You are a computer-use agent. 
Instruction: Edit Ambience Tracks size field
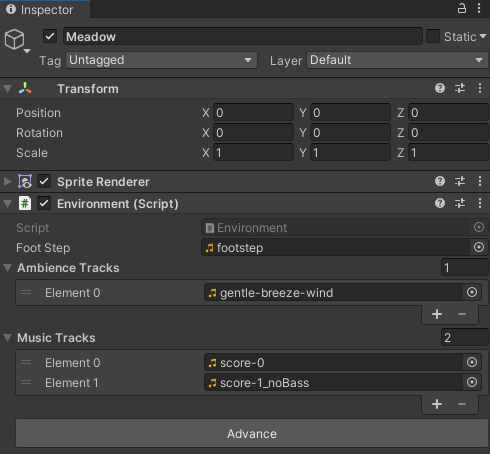pyautogui.click(x=465, y=267)
